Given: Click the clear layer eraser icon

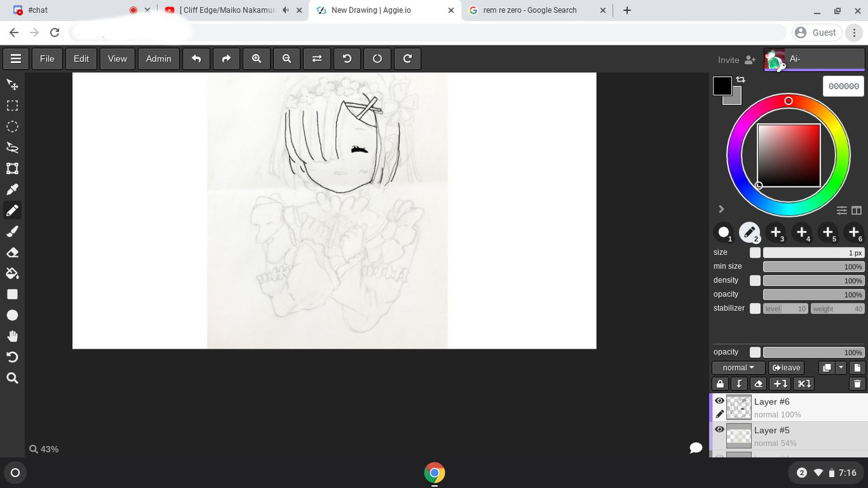Looking at the screenshot, I should tap(758, 384).
